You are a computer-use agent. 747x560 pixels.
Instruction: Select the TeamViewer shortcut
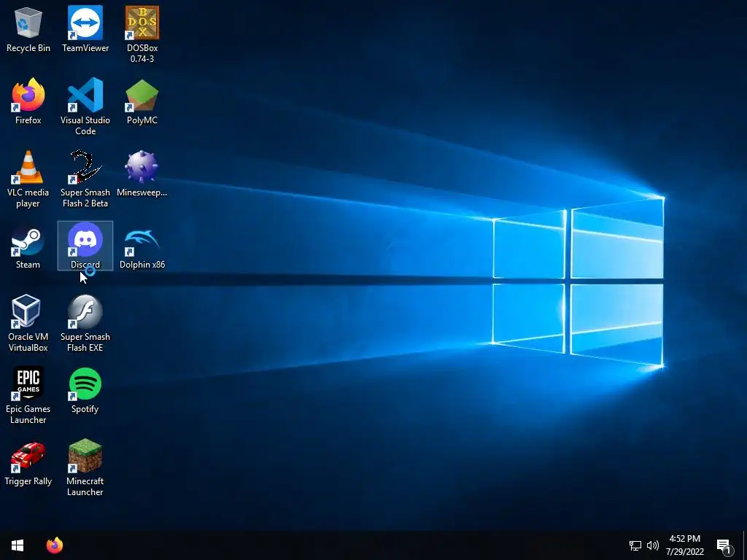pos(85,29)
